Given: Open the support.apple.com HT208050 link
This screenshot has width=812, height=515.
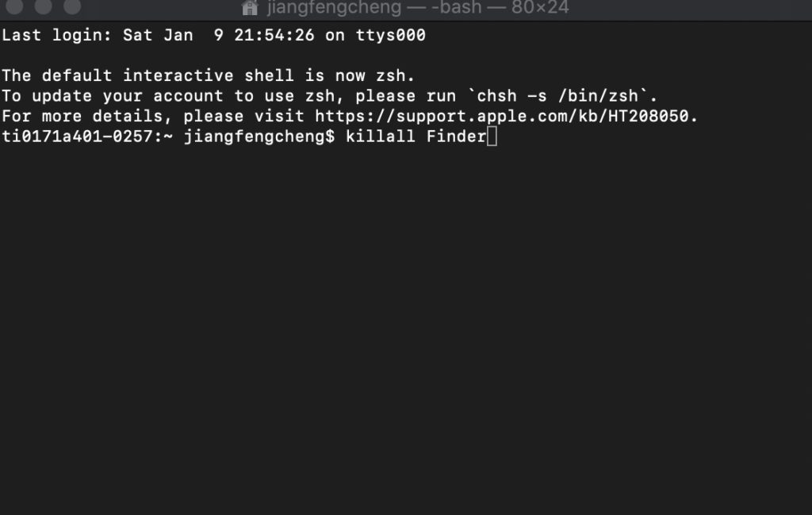Looking at the screenshot, I should pos(506,117).
